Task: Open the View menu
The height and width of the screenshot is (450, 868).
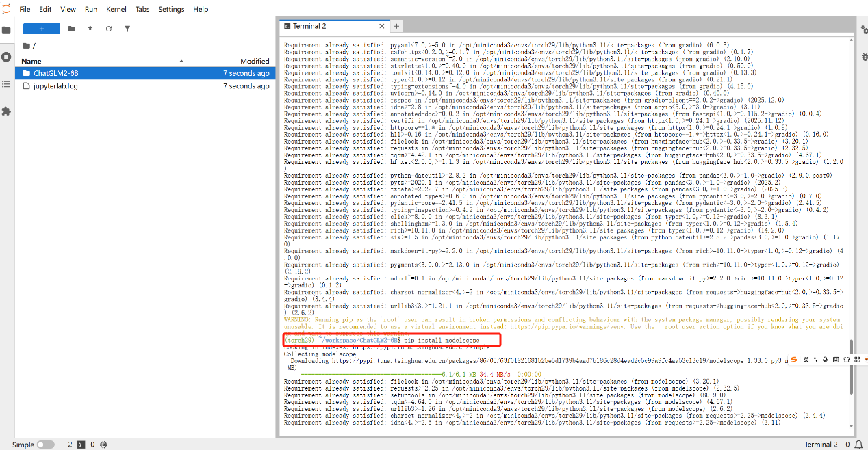Action: click(68, 10)
